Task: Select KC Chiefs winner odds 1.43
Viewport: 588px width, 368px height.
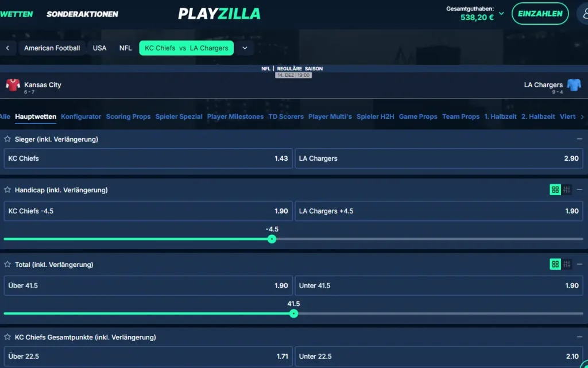Action: [x=147, y=158]
